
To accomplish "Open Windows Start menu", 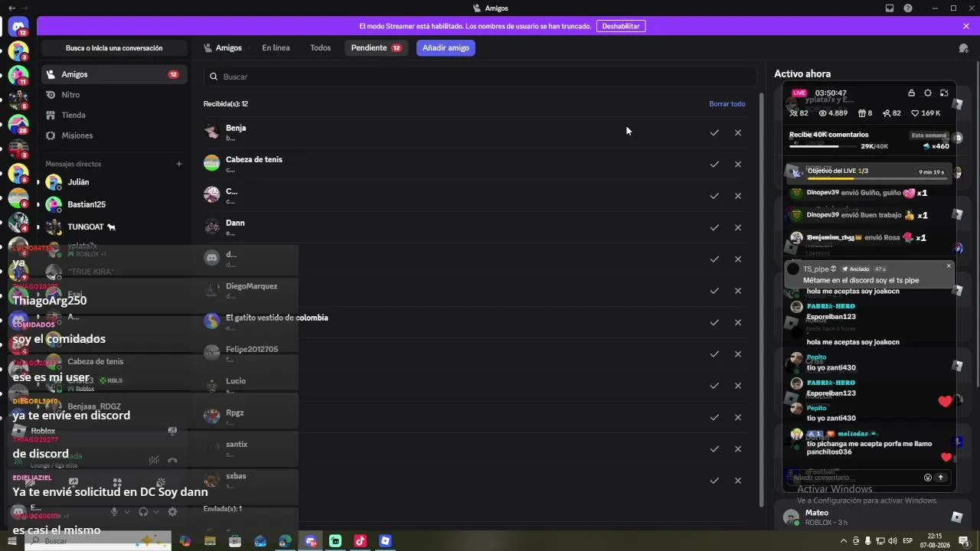I will 11,541.
